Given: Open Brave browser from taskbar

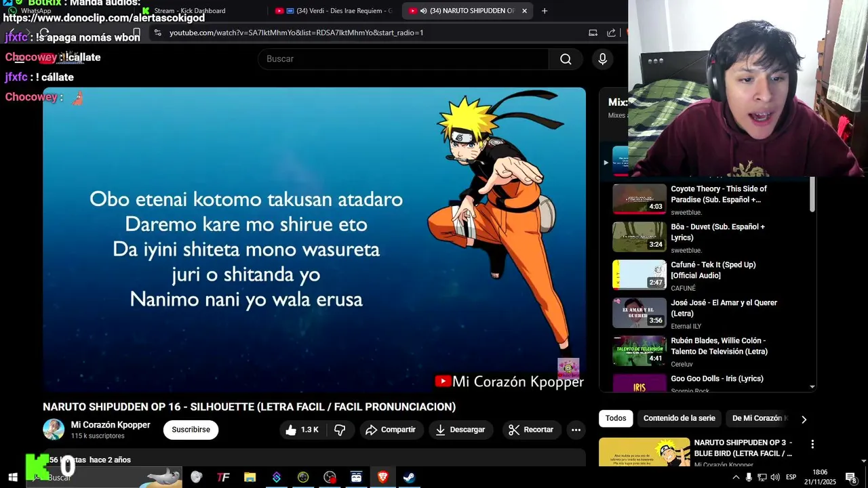Looking at the screenshot, I should (382, 477).
